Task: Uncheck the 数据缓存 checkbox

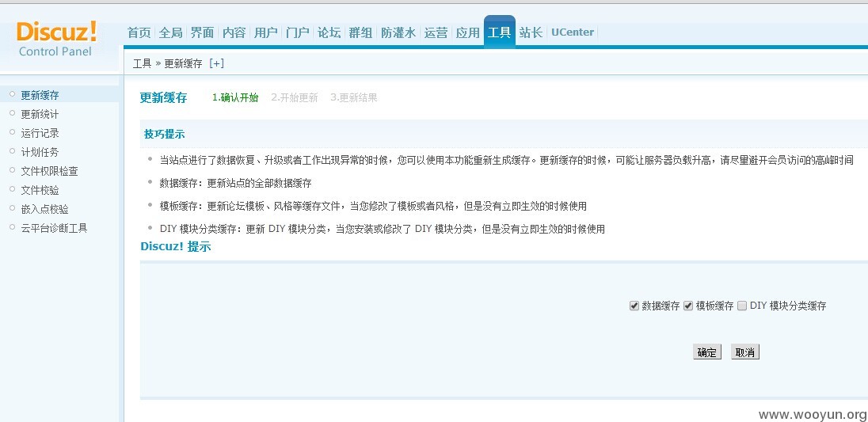Action: (634, 306)
